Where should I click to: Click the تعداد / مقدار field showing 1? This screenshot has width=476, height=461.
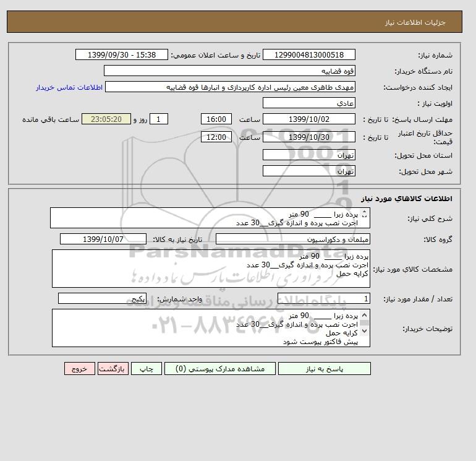pyautogui.click(x=323, y=298)
